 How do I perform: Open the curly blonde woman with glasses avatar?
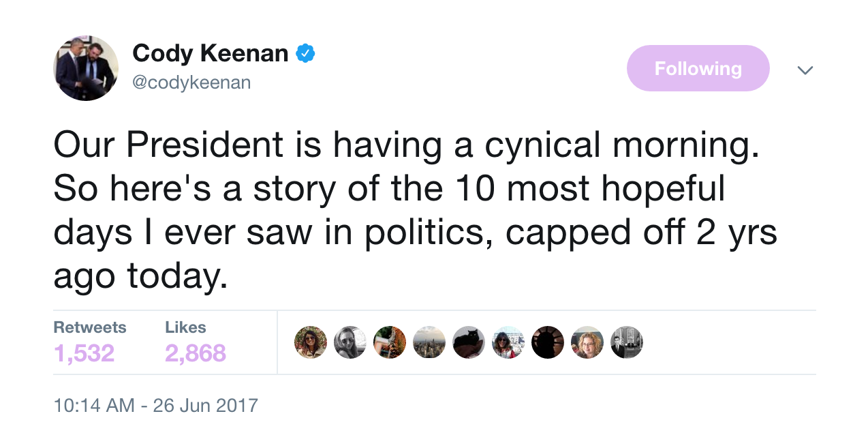coord(587,342)
